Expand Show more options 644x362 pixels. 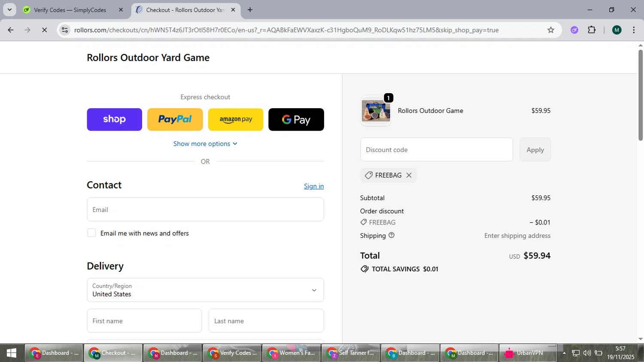(x=205, y=144)
